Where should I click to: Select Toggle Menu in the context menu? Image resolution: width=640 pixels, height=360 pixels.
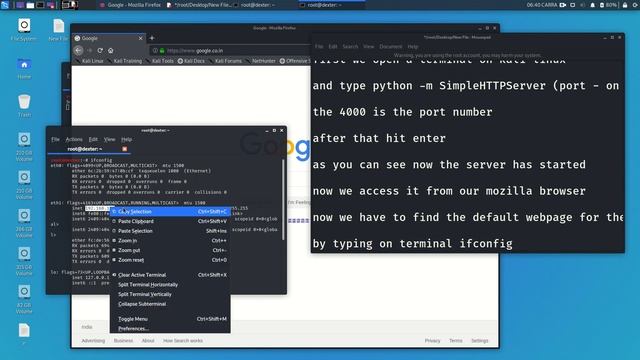[170, 319]
